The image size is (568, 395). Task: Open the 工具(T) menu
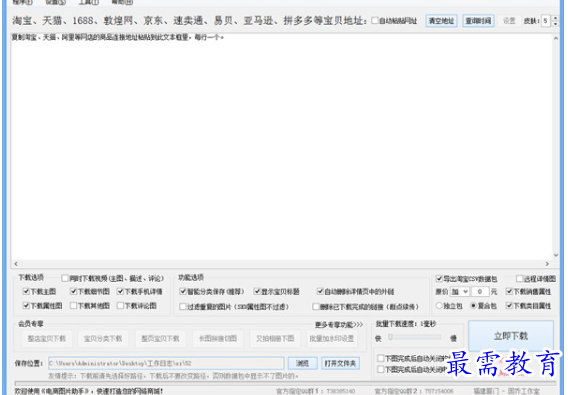pyautogui.click(x=89, y=2)
